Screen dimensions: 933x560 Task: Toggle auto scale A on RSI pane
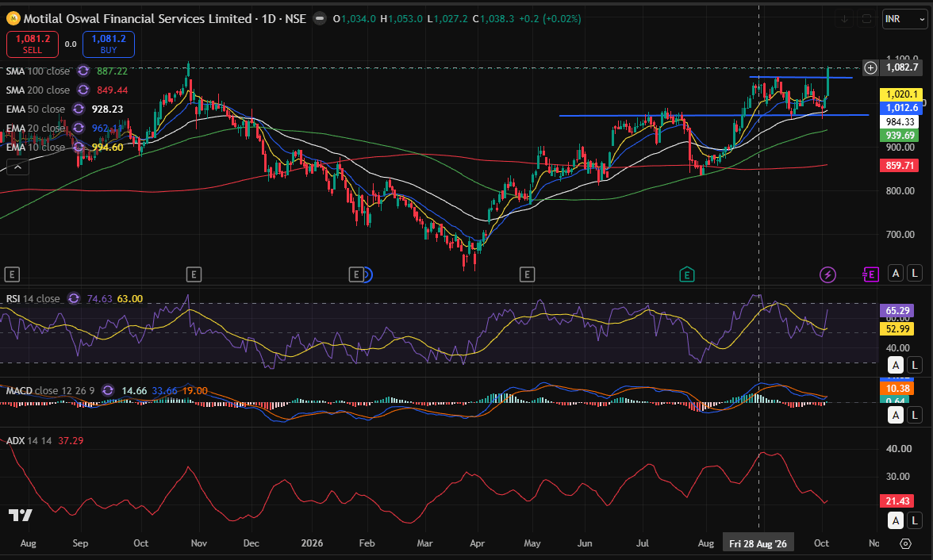tap(896, 366)
